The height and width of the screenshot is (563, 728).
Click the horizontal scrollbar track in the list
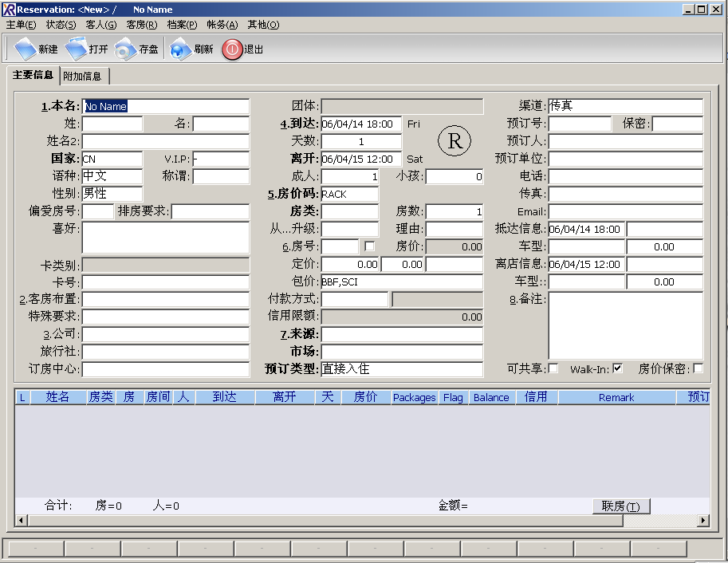click(359, 521)
